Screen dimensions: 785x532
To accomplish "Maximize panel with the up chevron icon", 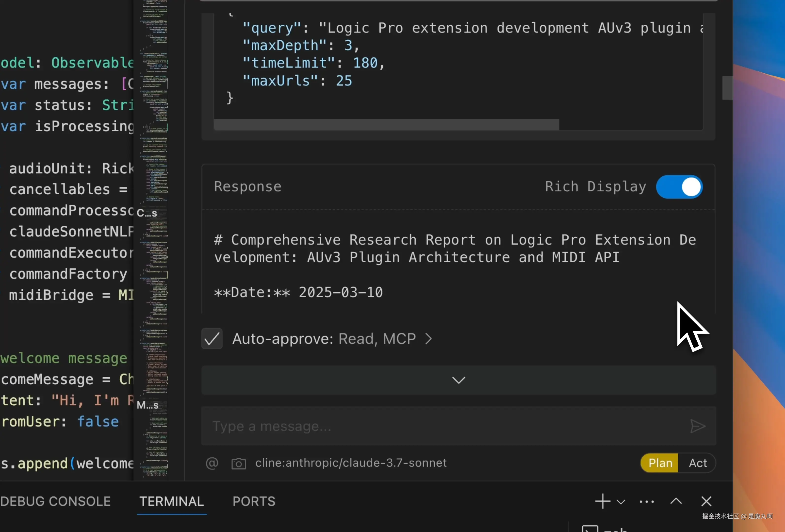I will [676, 501].
